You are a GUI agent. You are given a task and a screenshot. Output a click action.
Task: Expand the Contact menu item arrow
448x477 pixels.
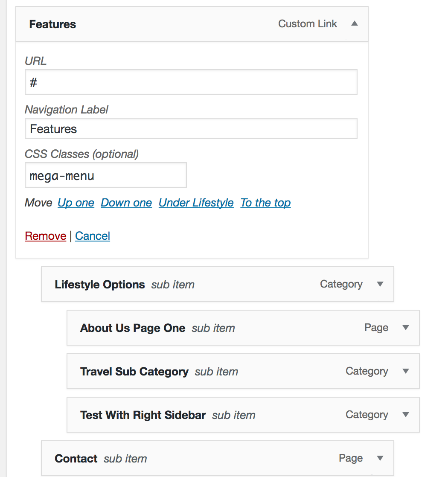pyautogui.click(x=380, y=458)
